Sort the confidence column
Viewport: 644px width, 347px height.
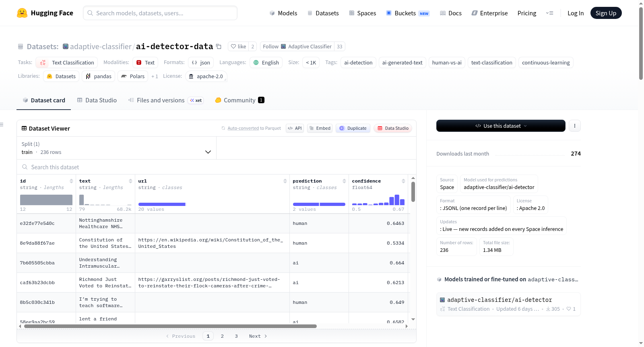403,181
